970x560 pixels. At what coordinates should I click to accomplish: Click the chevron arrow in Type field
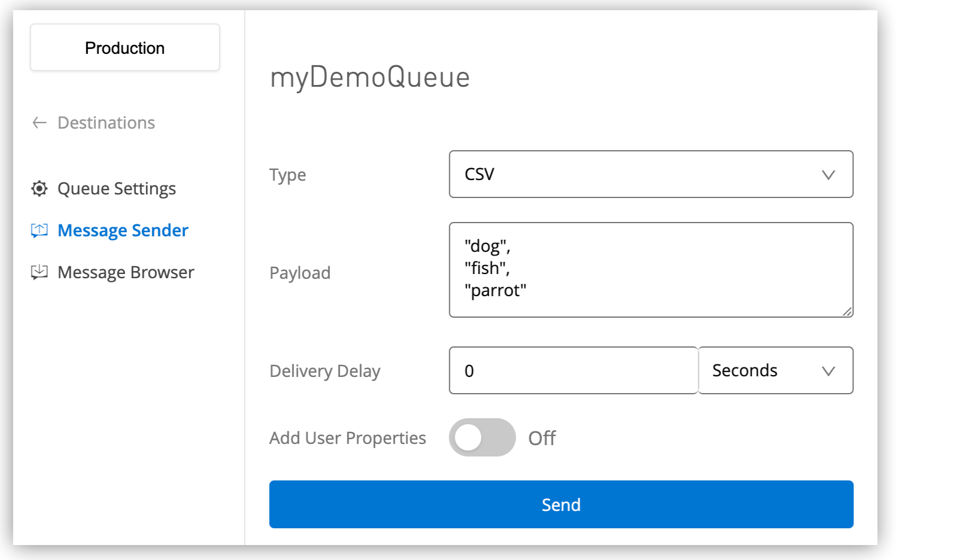[x=828, y=175]
